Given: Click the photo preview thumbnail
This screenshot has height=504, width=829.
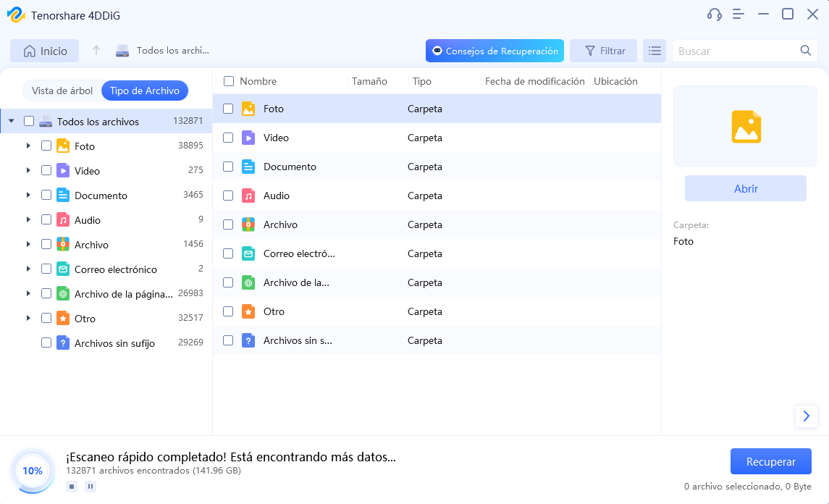Looking at the screenshot, I should (x=746, y=127).
